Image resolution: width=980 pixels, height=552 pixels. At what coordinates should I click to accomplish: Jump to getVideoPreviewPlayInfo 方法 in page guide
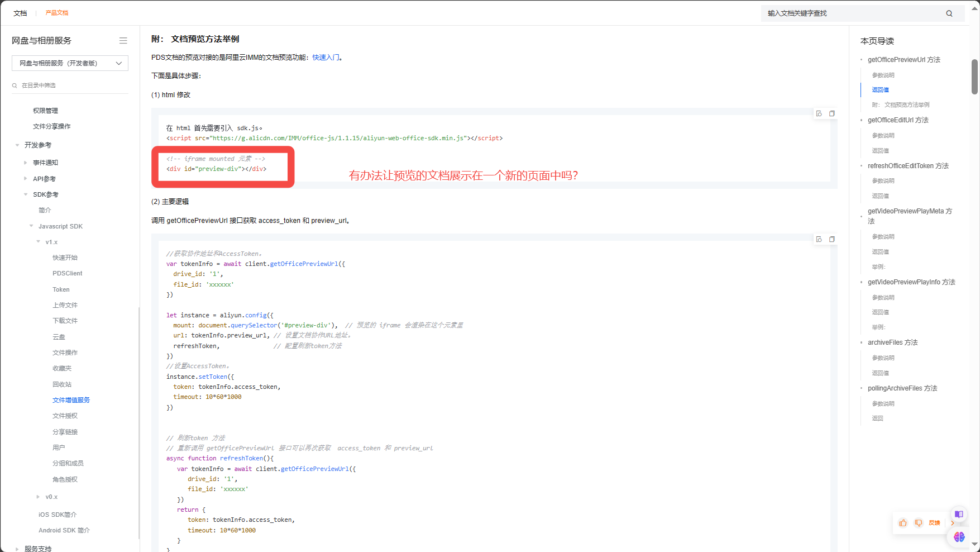(x=911, y=282)
